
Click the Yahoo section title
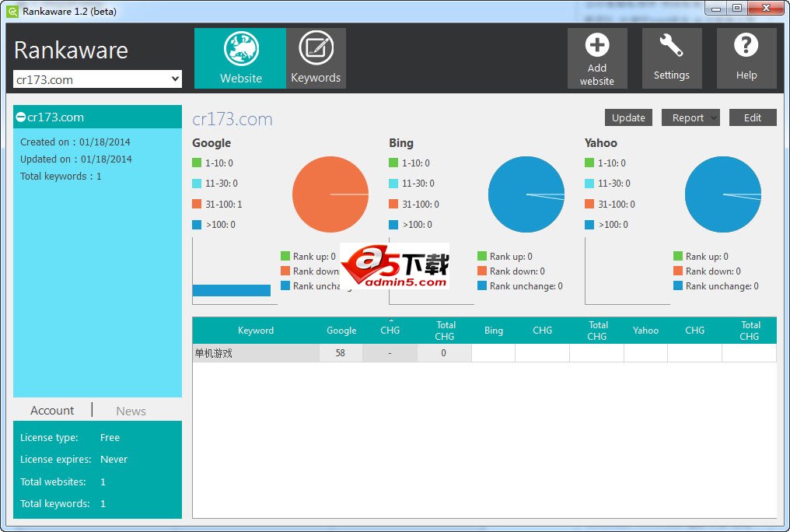point(600,143)
